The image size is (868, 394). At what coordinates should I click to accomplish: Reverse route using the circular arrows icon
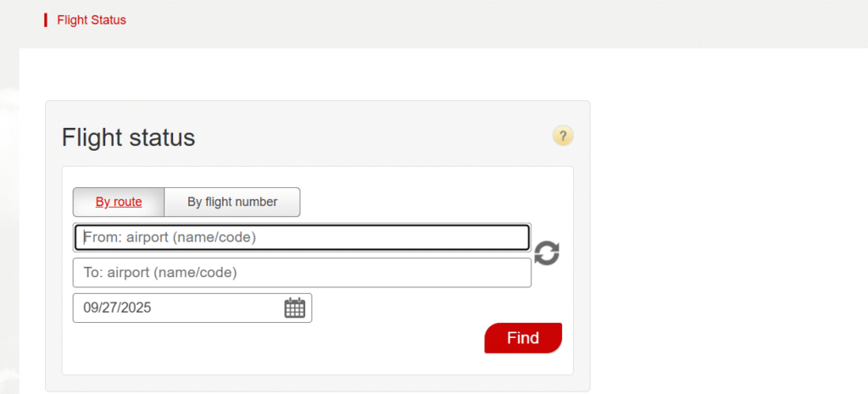(547, 252)
